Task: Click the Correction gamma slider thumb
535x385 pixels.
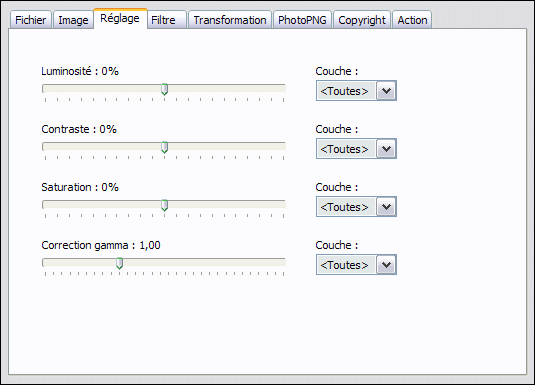Action: (x=119, y=263)
